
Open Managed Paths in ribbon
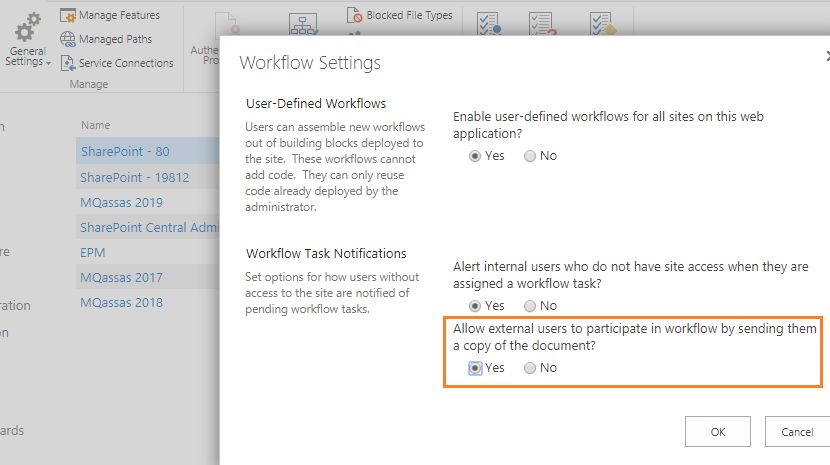115,39
